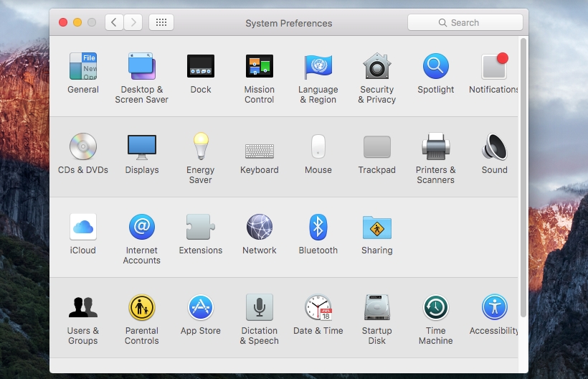
Task: Open the General preferences pane
Action: (x=83, y=66)
